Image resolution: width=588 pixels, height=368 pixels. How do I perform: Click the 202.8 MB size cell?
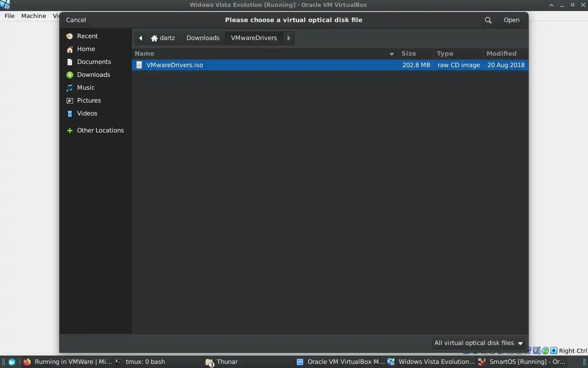pos(416,65)
